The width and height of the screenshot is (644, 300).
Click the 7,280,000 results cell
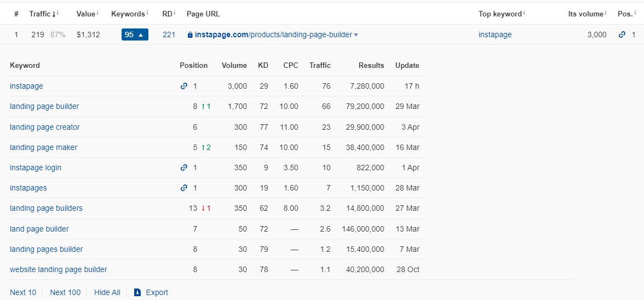[x=366, y=86]
